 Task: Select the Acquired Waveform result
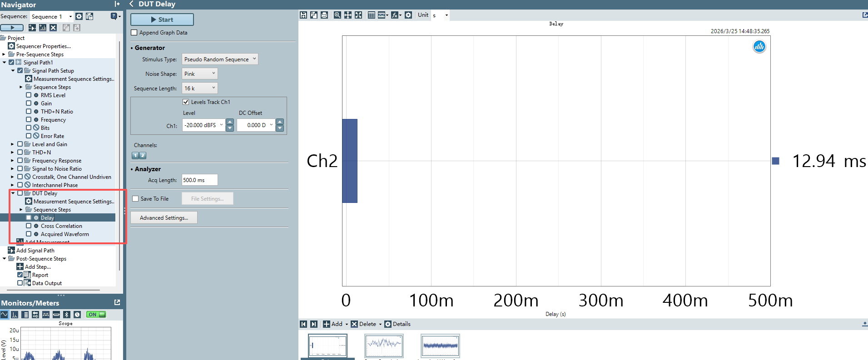[x=65, y=234]
